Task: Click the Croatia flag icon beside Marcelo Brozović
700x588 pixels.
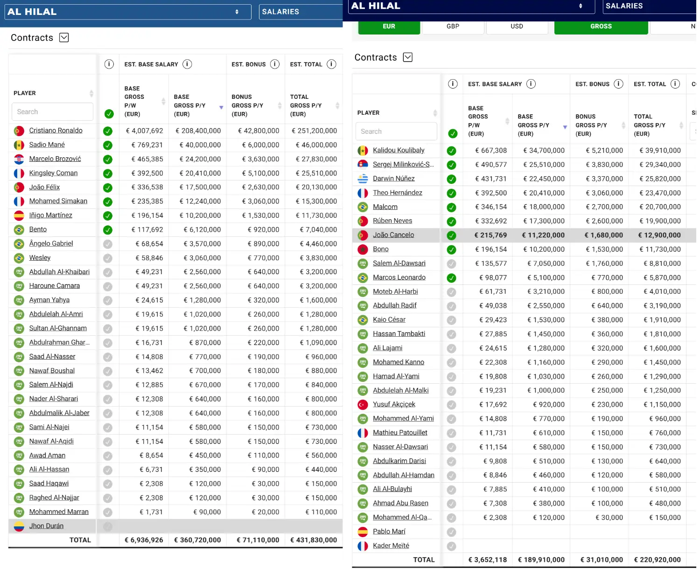Action: coord(19,159)
